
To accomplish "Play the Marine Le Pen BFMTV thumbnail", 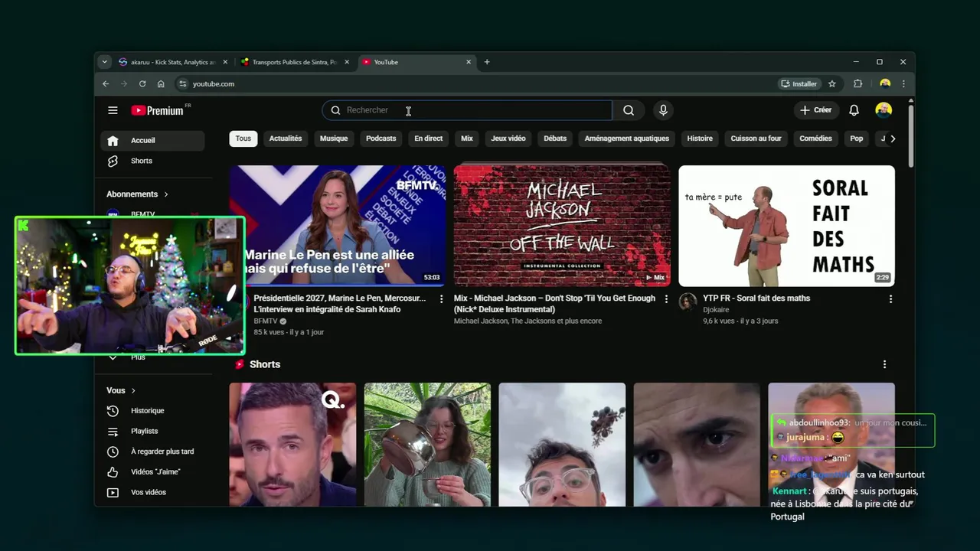I will tap(338, 226).
